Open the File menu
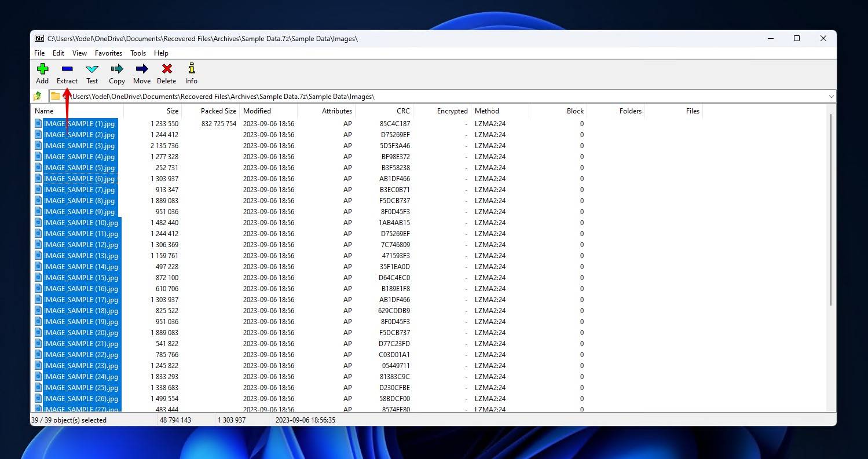 [x=39, y=53]
